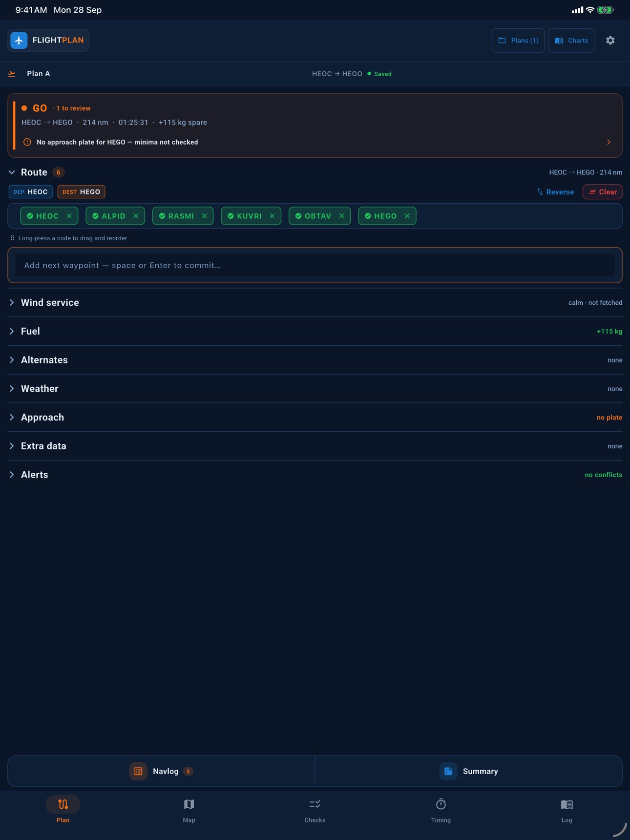Click the Saved status indicator

coord(379,74)
